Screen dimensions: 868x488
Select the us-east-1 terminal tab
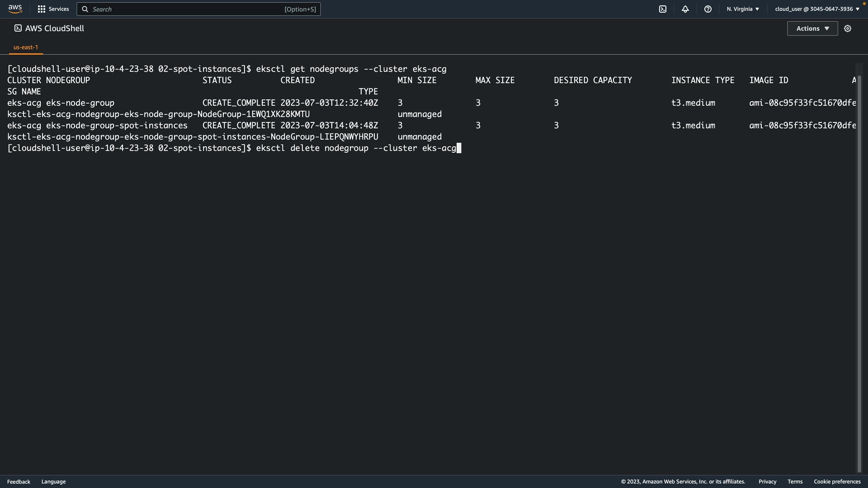tap(26, 47)
